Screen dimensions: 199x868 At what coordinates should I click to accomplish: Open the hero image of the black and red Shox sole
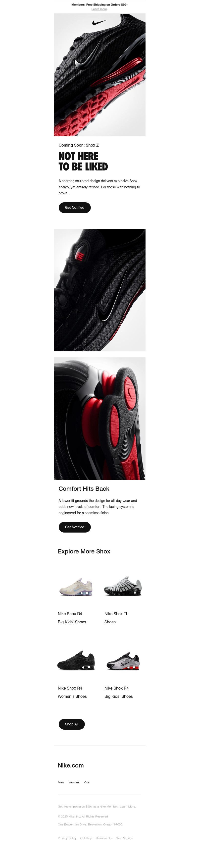point(100,75)
